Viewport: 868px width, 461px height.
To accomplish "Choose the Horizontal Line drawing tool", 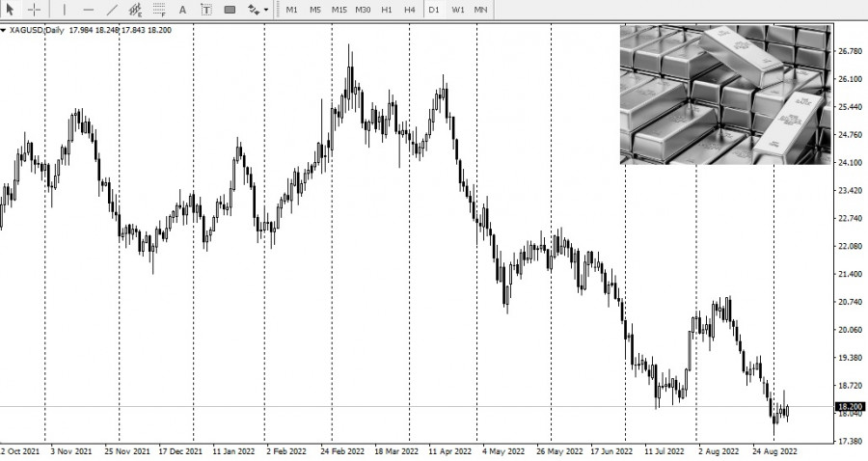I will tap(88, 10).
